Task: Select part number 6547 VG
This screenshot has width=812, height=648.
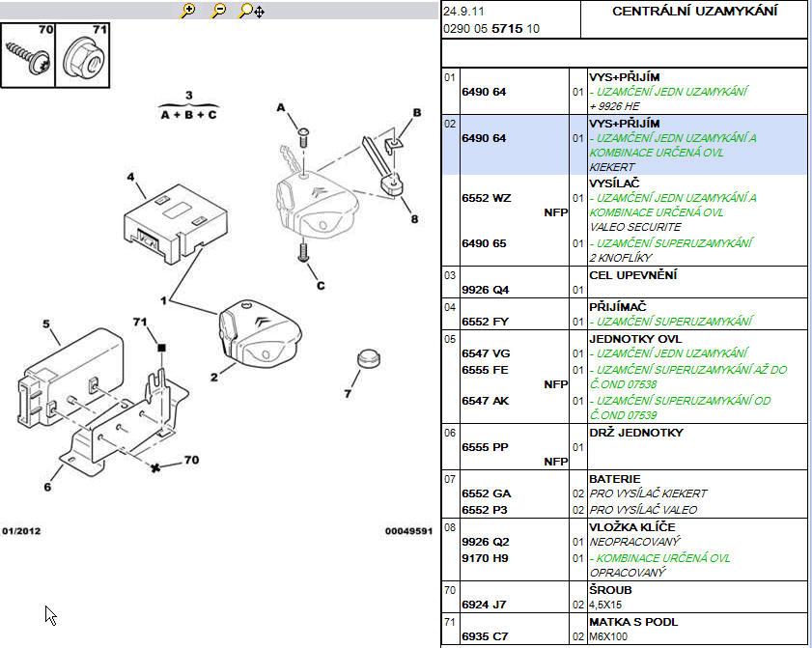Action: (486, 353)
